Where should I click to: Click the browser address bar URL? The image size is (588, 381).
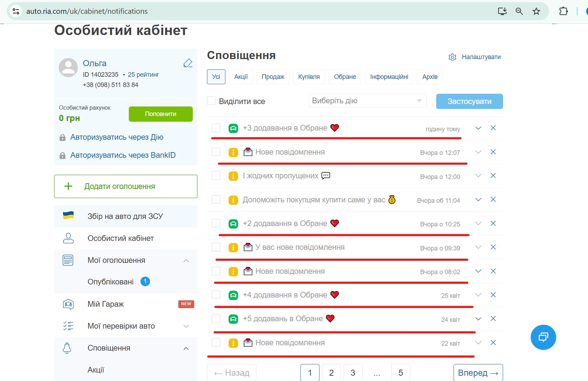87,11
